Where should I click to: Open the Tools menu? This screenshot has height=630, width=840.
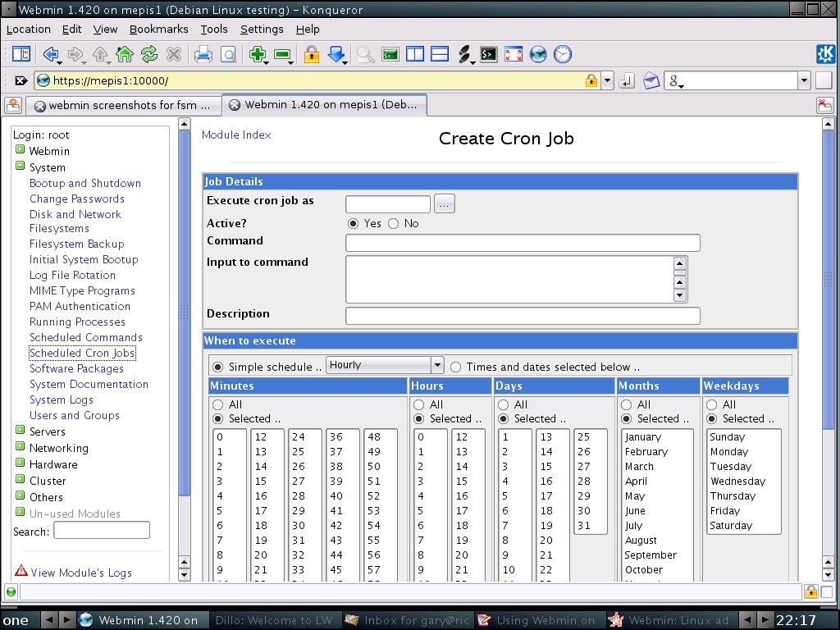(214, 30)
